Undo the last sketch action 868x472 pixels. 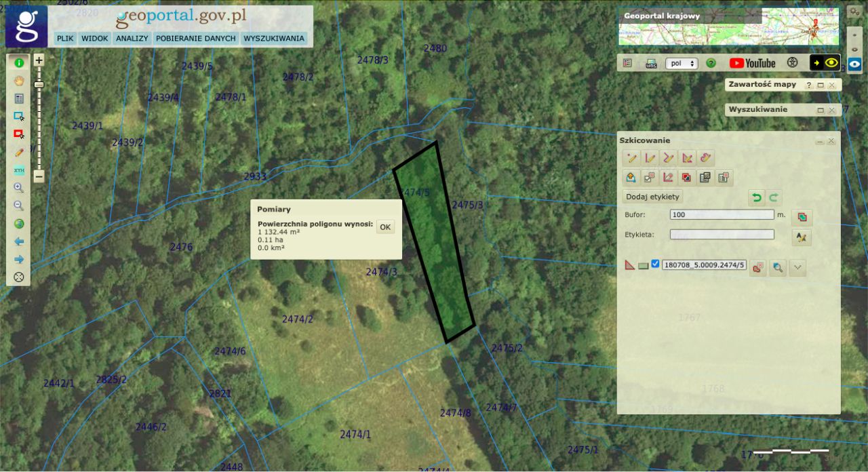click(757, 197)
